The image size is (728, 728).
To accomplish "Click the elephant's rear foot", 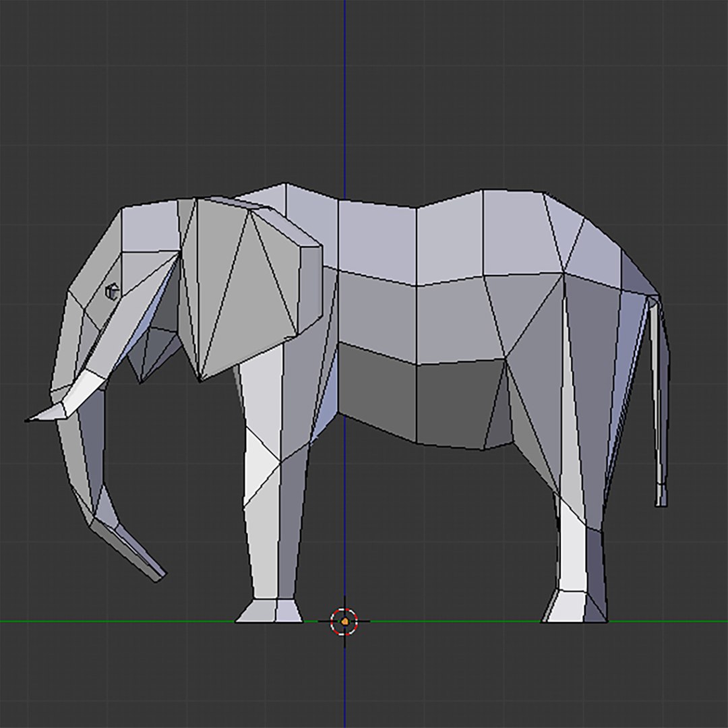I will (574, 607).
